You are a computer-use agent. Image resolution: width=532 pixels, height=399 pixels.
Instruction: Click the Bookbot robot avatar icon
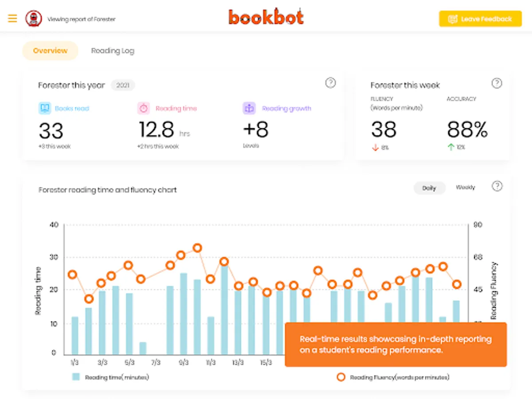pyautogui.click(x=34, y=19)
